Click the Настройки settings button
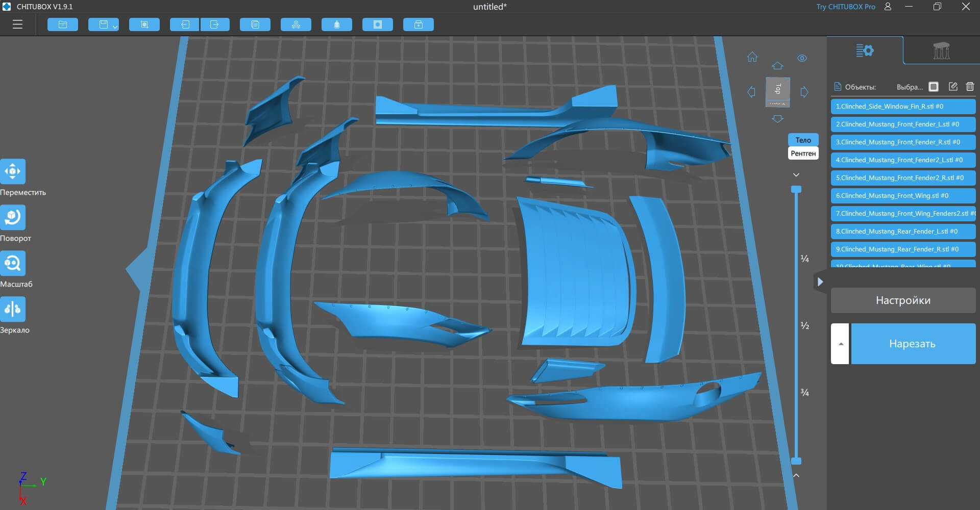 click(903, 300)
